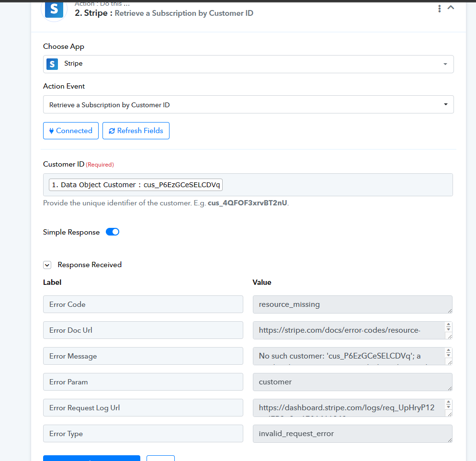
Task: Click the Stripe app logo in step header
Action: pyautogui.click(x=54, y=10)
